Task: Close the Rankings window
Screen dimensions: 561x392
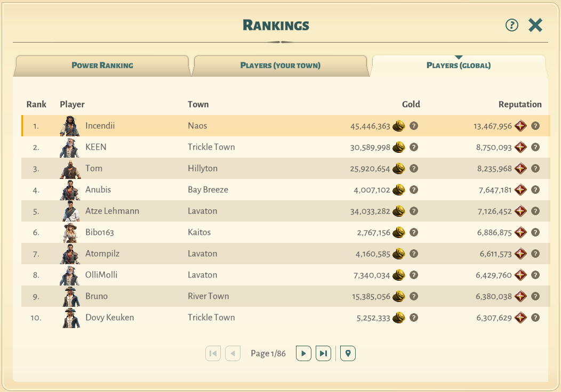Action: click(x=535, y=25)
